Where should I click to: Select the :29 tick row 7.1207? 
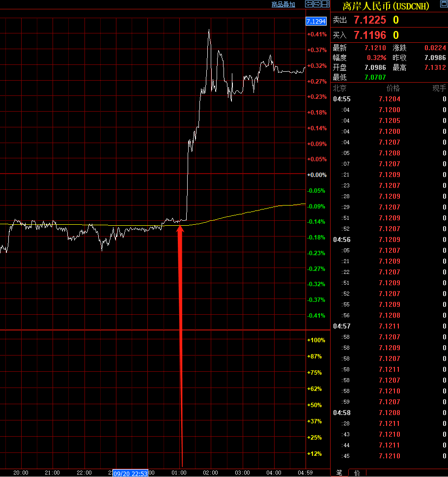tap(390, 207)
